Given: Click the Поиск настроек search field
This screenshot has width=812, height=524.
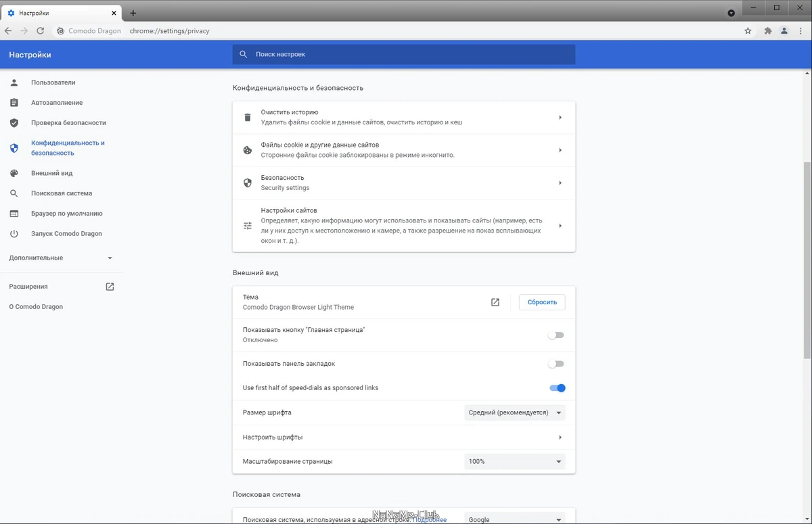Looking at the screenshot, I should coord(404,54).
